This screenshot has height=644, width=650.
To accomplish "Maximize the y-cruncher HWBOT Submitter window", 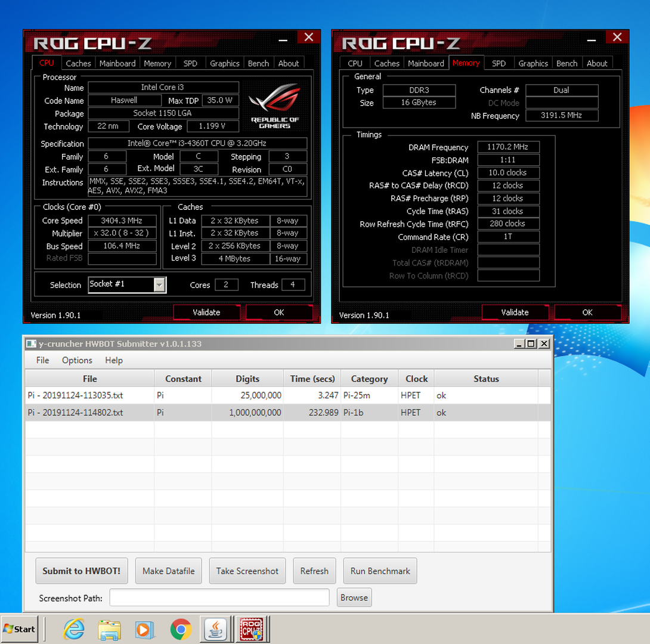I will click(x=531, y=343).
